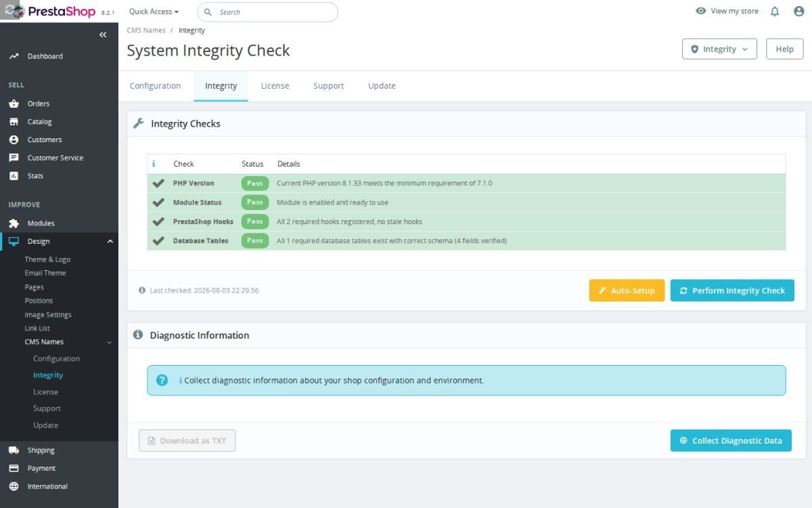Collapse the sidebar menu with double-chevron icon
Viewport: 812px width, 508px height.
pyautogui.click(x=103, y=35)
